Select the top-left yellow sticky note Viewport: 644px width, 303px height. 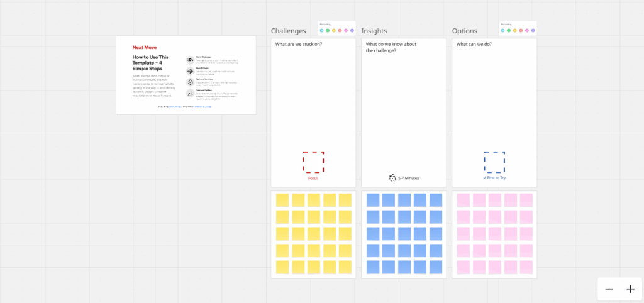coord(282,200)
